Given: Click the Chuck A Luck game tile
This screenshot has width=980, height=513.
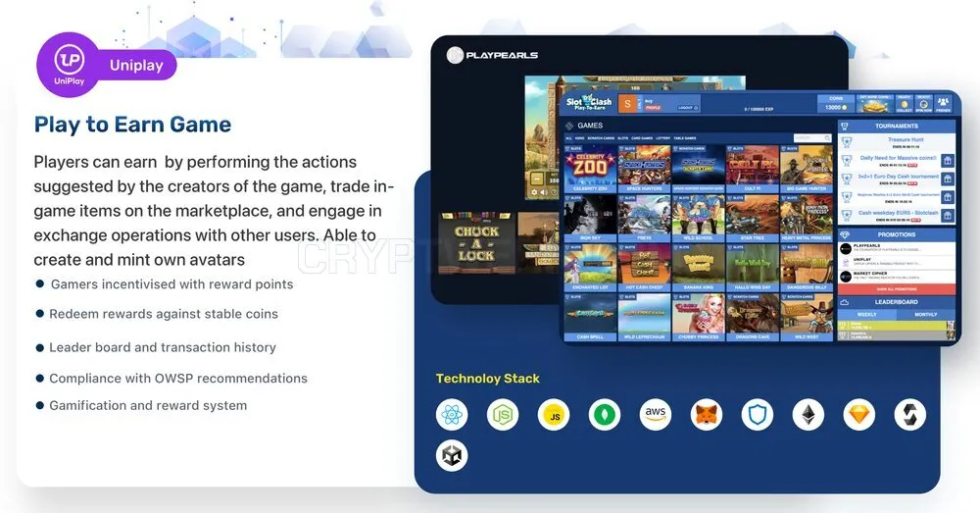Looking at the screenshot, I should tap(477, 243).
